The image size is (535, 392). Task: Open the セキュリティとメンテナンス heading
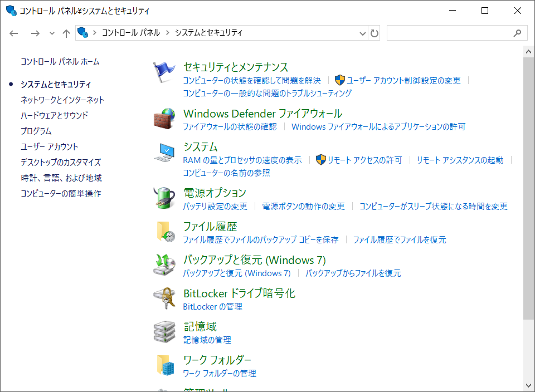point(236,67)
